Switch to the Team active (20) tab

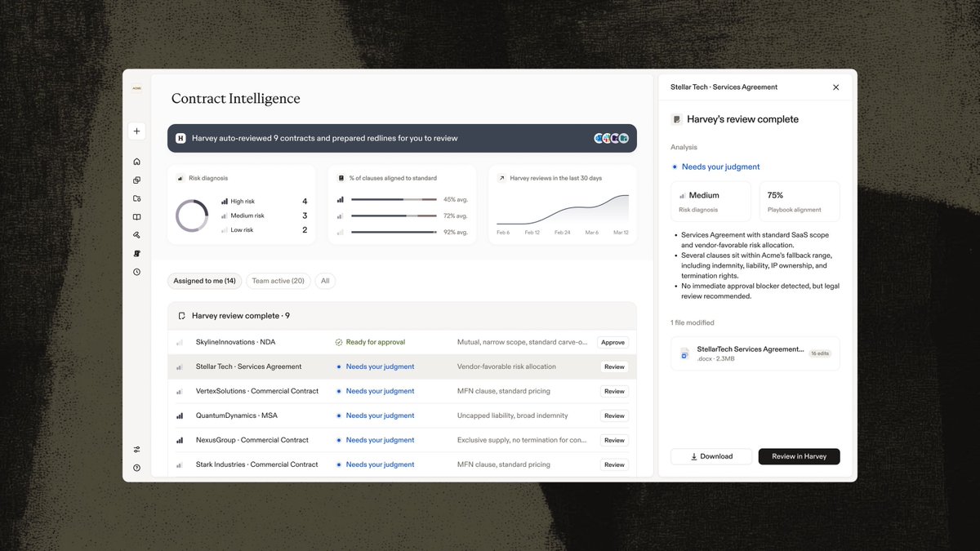point(278,281)
